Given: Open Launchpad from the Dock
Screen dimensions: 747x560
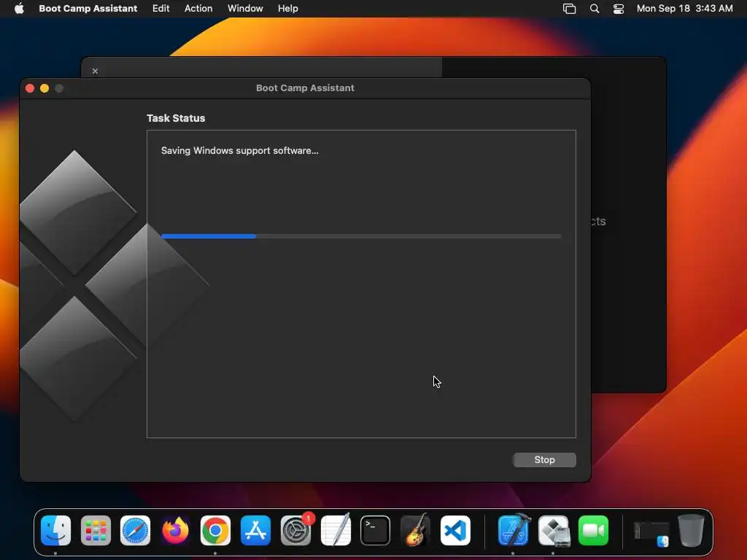Looking at the screenshot, I should (96, 530).
